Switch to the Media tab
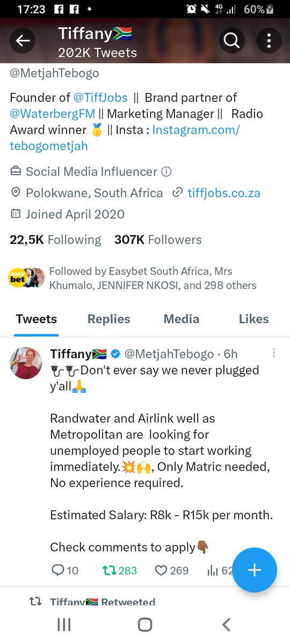 [182, 319]
